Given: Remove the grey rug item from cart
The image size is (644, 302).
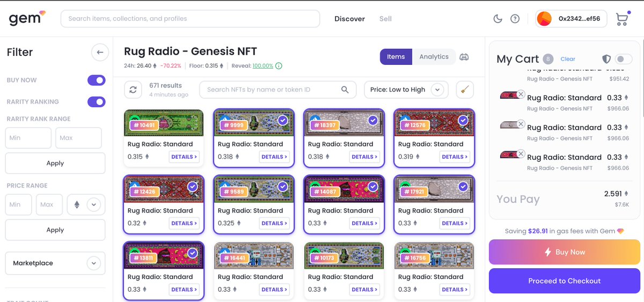Looking at the screenshot, I should [521, 124].
